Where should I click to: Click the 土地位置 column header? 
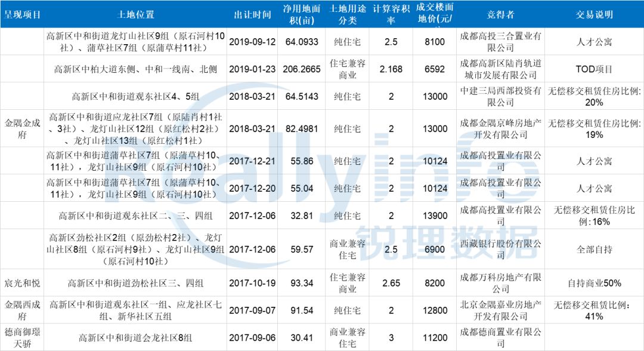pyautogui.click(x=135, y=15)
